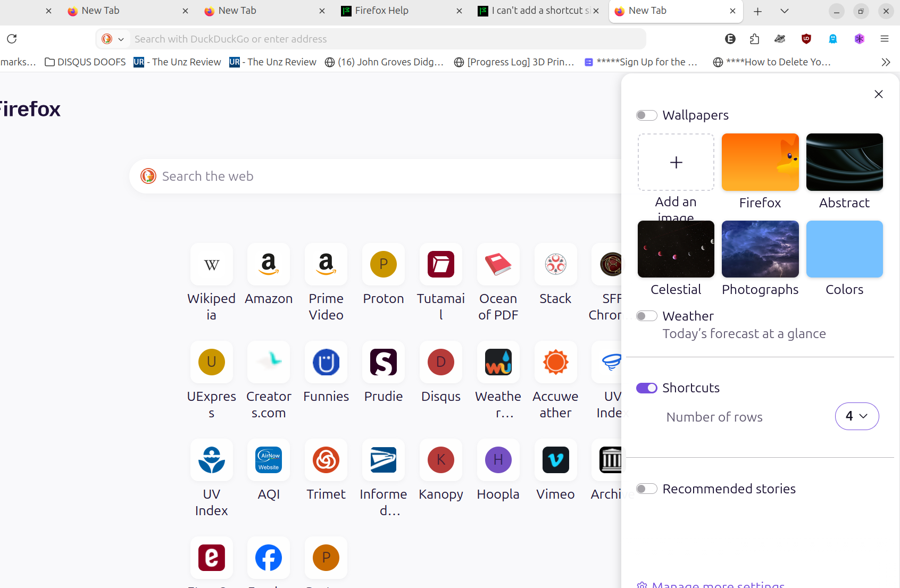This screenshot has height=588, width=900.
Task: Click the Manage more settings link
Action: pyautogui.click(x=711, y=585)
